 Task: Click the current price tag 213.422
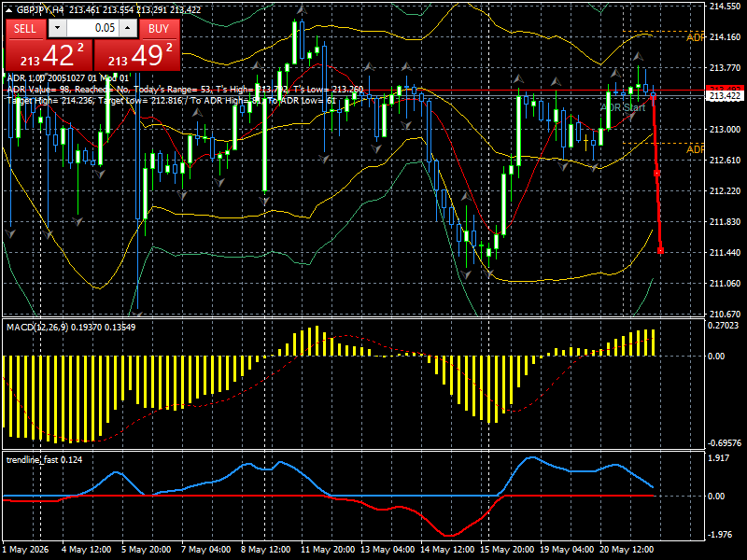(725, 96)
